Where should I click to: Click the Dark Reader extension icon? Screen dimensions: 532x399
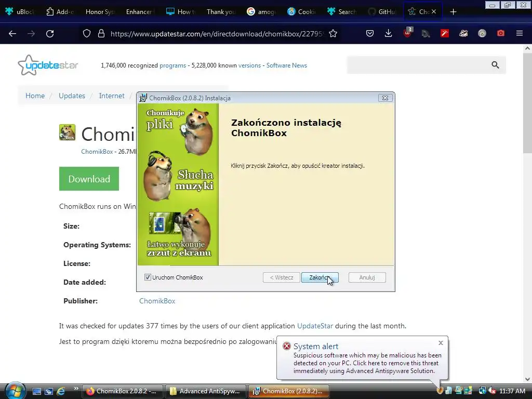tap(426, 34)
